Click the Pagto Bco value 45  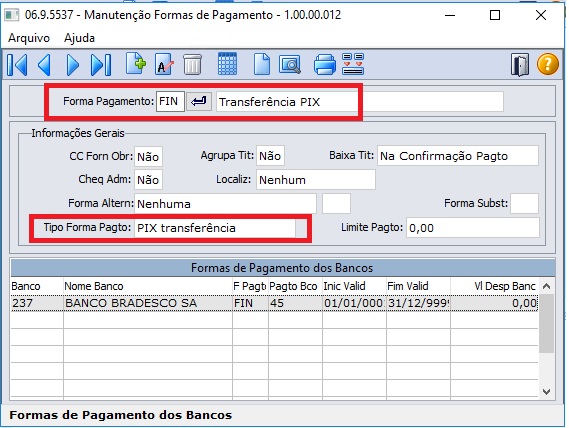pyautogui.click(x=295, y=303)
